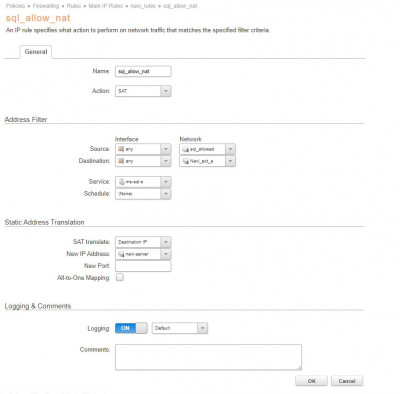Click the Logging & Comments heading
The height and width of the screenshot is (394, 400).
38,306
